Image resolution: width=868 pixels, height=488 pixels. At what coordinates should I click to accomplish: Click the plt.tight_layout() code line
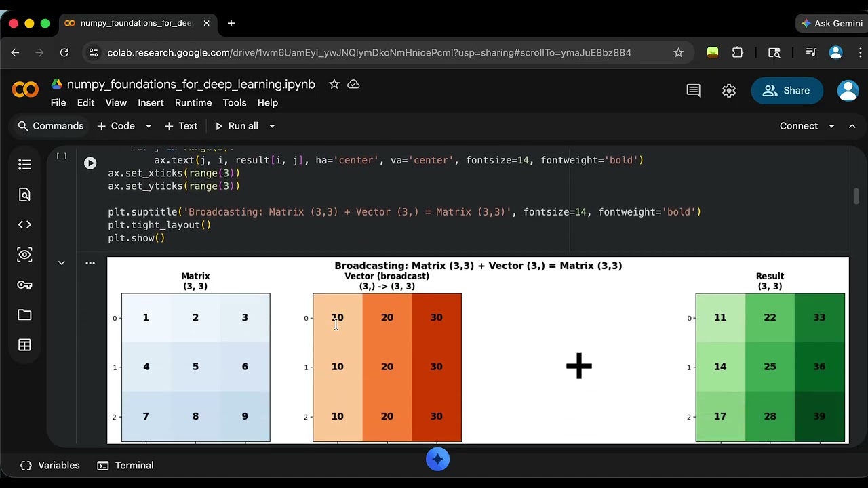(x=159, y=225)
